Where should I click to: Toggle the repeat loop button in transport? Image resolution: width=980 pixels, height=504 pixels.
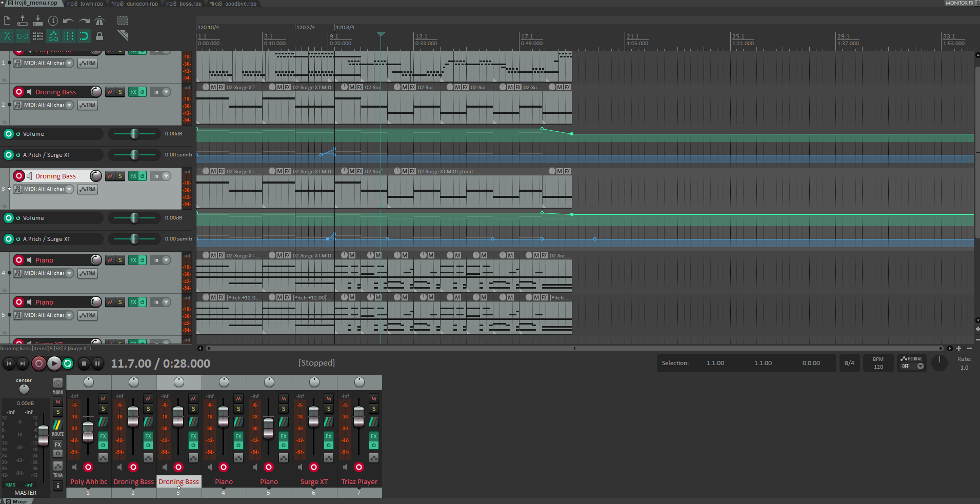68,364
